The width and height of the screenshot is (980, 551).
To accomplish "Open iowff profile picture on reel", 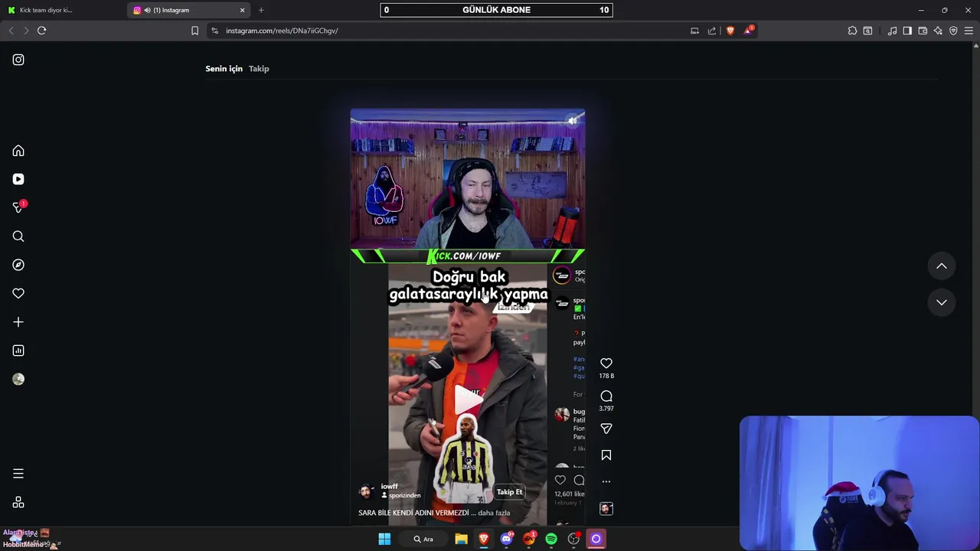I will [x=366, y=491].
